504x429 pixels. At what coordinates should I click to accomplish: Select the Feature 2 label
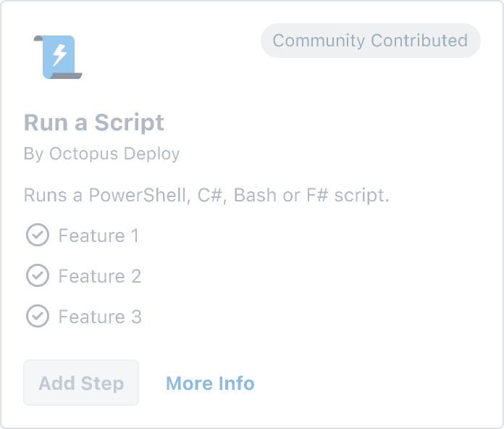tap(100, 277)
